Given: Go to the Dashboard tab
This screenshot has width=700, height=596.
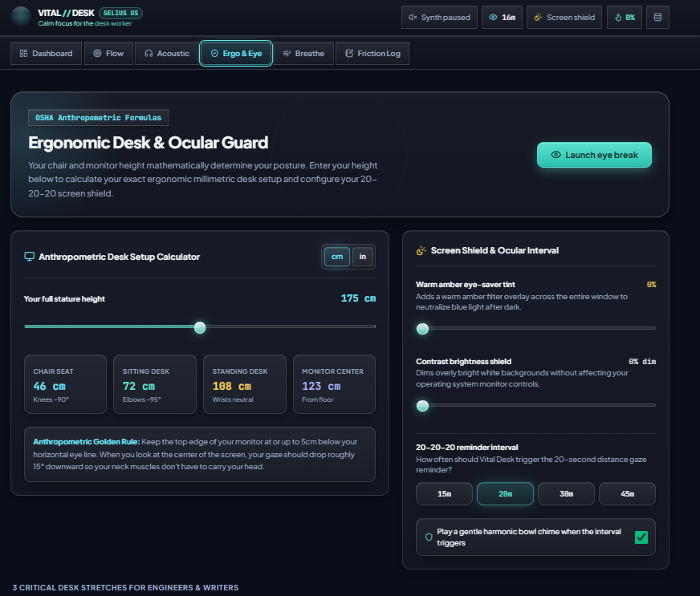Looking at the screenshot, I should pos(46,54).
